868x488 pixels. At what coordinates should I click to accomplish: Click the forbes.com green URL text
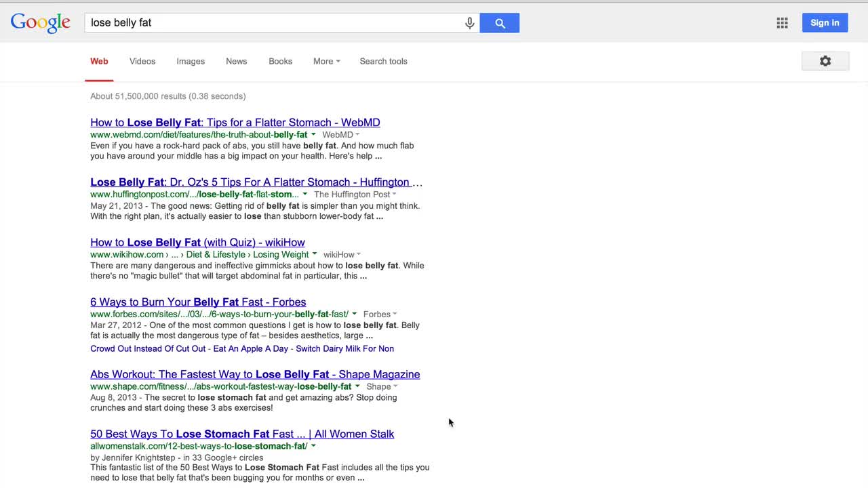(x=219, y=314)
